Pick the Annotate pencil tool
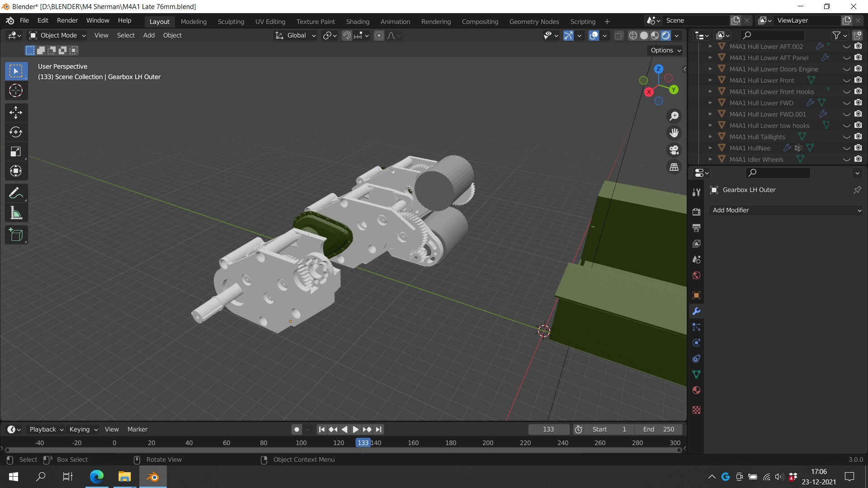 [16, 193]
